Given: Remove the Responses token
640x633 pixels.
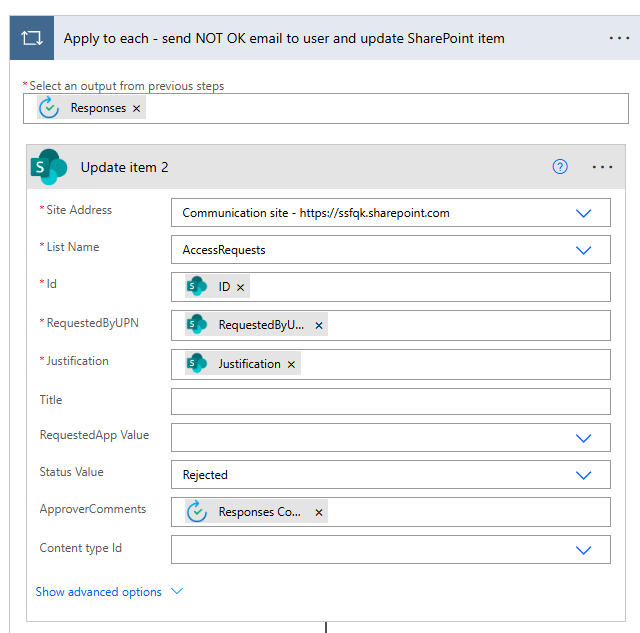Looking at the screenshot, I should coord(136,109).
